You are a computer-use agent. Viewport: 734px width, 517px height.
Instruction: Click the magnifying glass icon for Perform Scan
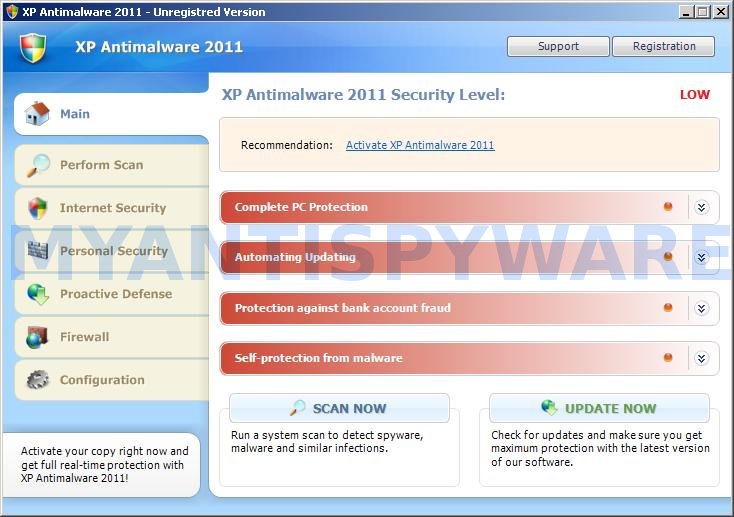coord(38,165)
